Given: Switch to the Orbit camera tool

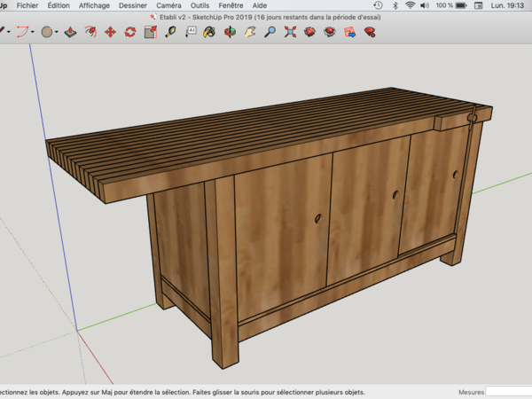Looking at the screenshot, I should 230,32.
